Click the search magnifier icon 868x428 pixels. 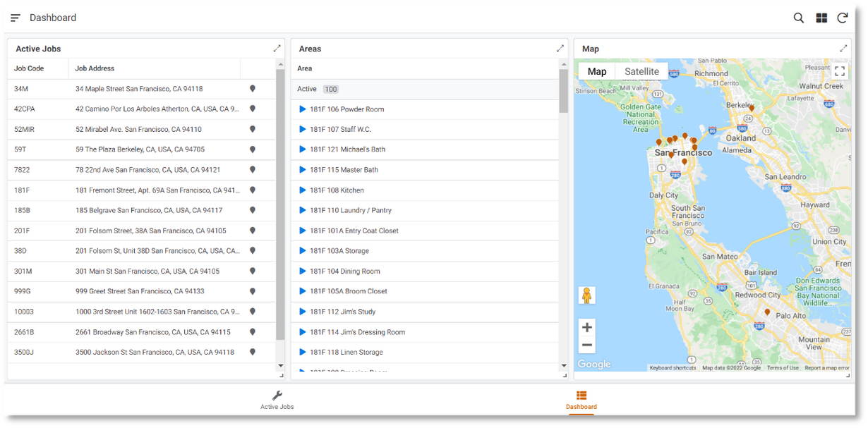tap(798, 18)
